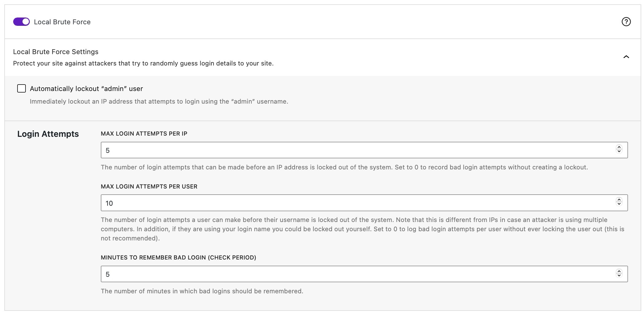Decrease Max Login Attempts Per User with down arrow
644x313 pixels.
click(x=619, y=204)
